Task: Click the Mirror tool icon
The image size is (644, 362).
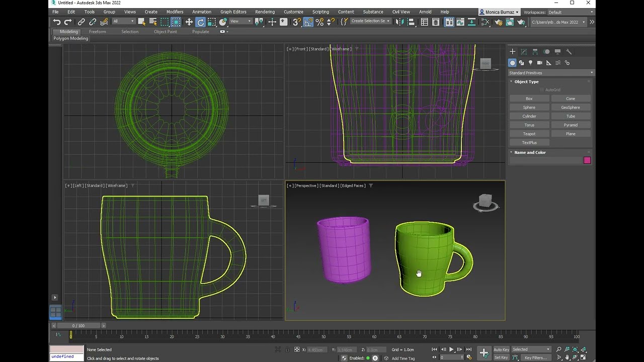Action: pos(399,22)
